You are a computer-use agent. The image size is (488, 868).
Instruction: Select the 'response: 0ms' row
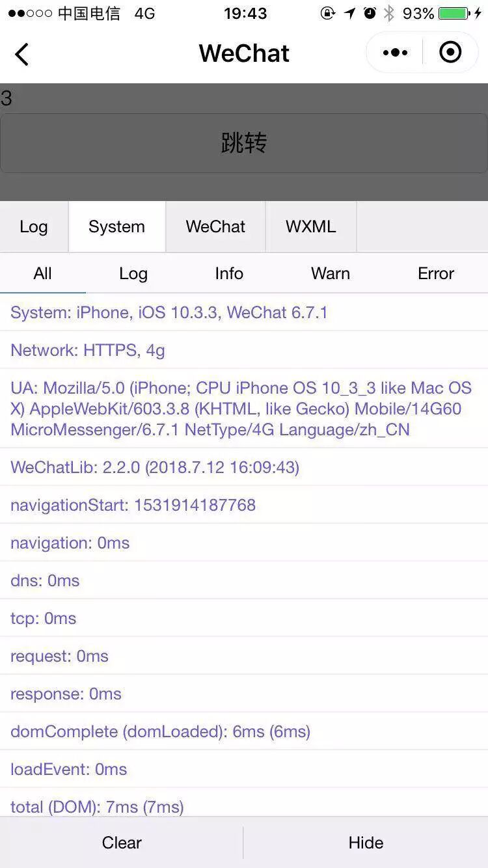pyautogui.click(x=244, y=694)
